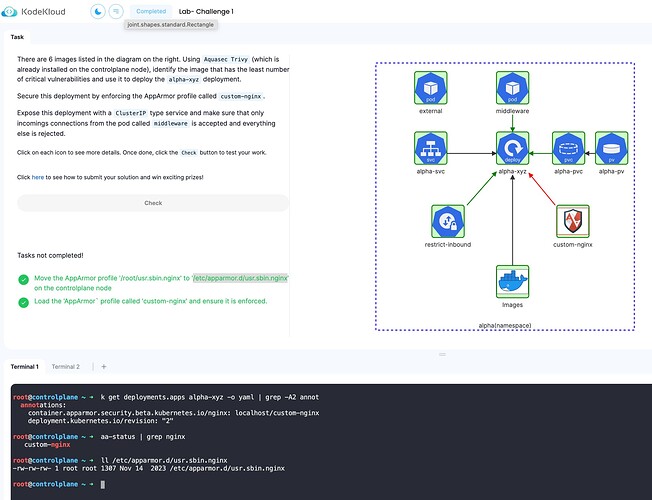Click the 'ClusterIP' code text

[x=131, y=113]
